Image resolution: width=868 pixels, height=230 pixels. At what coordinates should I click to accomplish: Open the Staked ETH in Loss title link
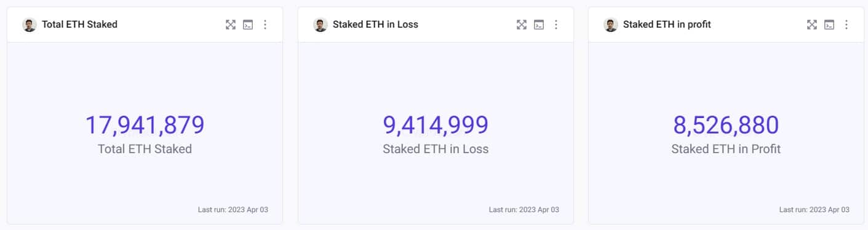[x=375, y=25]
